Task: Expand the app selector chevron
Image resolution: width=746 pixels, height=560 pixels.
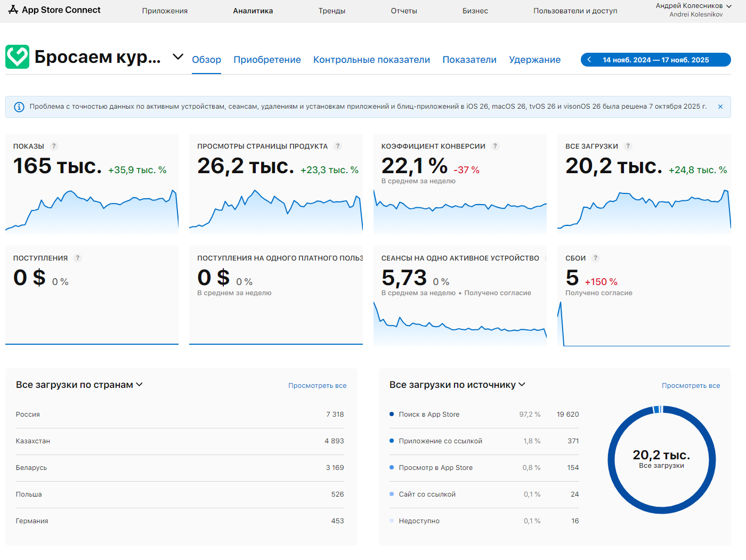Action: click(x=178, y=56)
